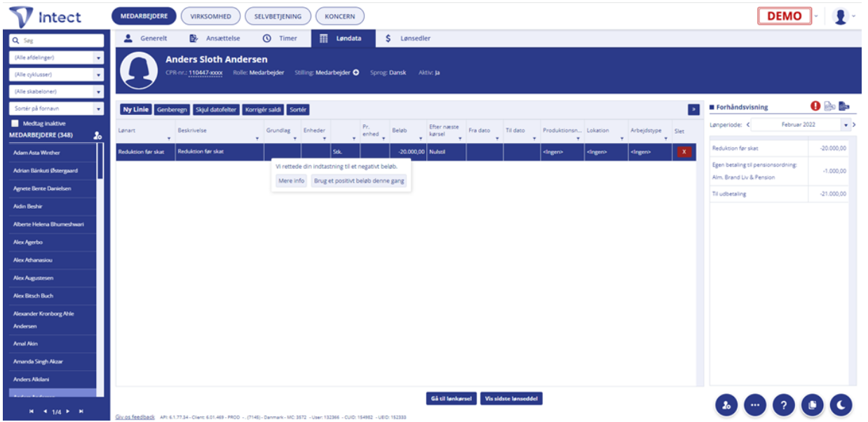Select employee Alex Augustesen
868x422 pixels.
(51, 278)
